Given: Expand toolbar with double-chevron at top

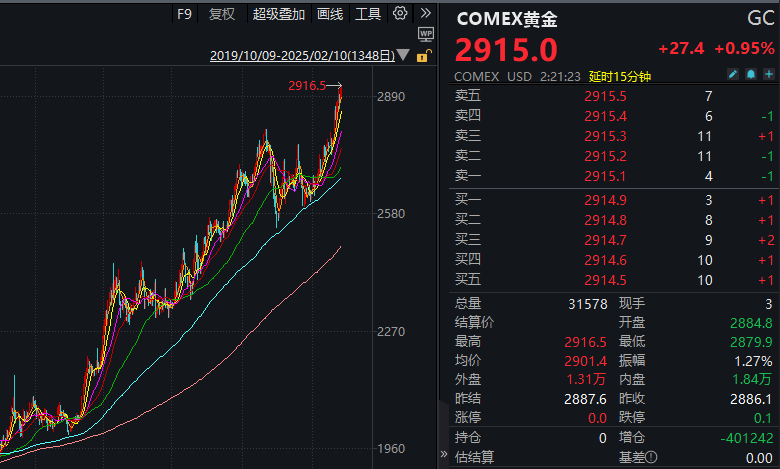Looking at the screenshot, I should (425, 14).
